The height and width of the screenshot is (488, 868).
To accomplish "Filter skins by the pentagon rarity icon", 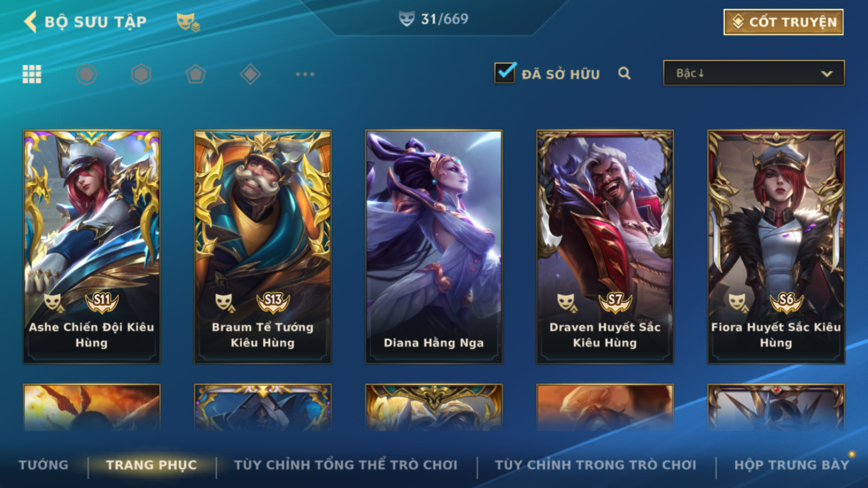I will (195, 74).
